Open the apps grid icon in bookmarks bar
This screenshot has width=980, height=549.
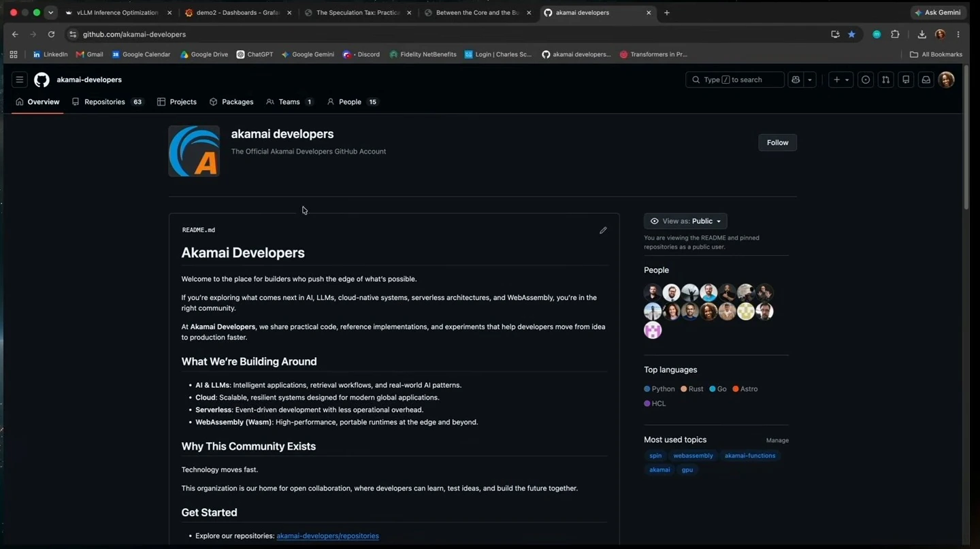pos(13,54)
